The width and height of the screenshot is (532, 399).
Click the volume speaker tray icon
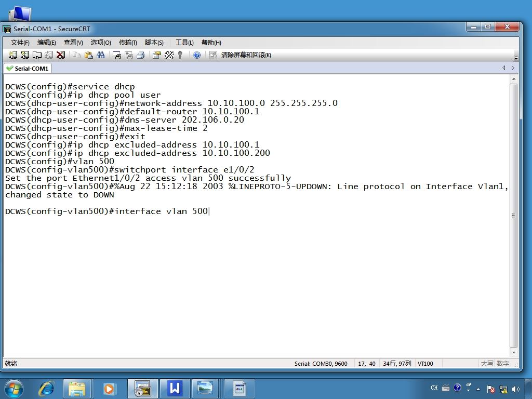coord(516,389)
